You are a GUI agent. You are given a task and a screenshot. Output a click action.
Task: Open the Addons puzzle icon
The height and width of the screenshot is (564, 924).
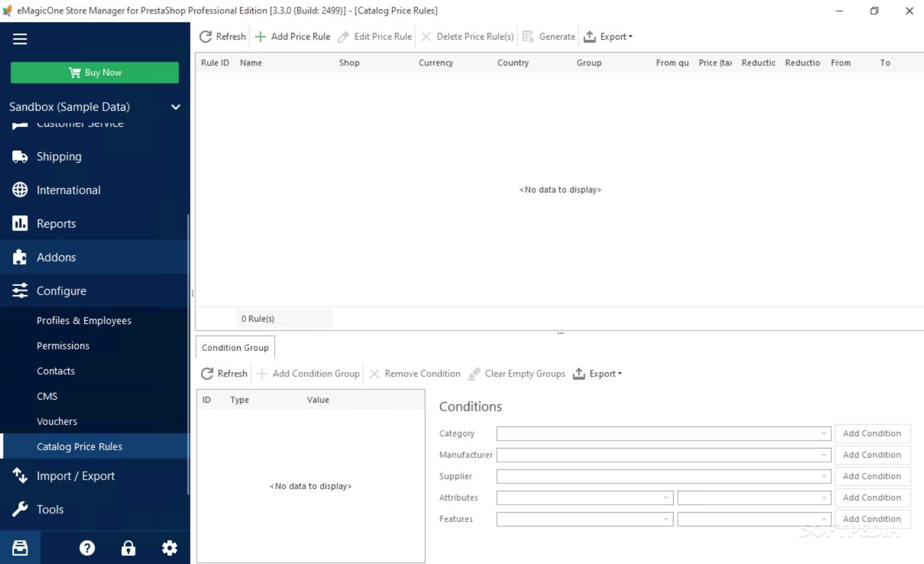coord(20,257)
